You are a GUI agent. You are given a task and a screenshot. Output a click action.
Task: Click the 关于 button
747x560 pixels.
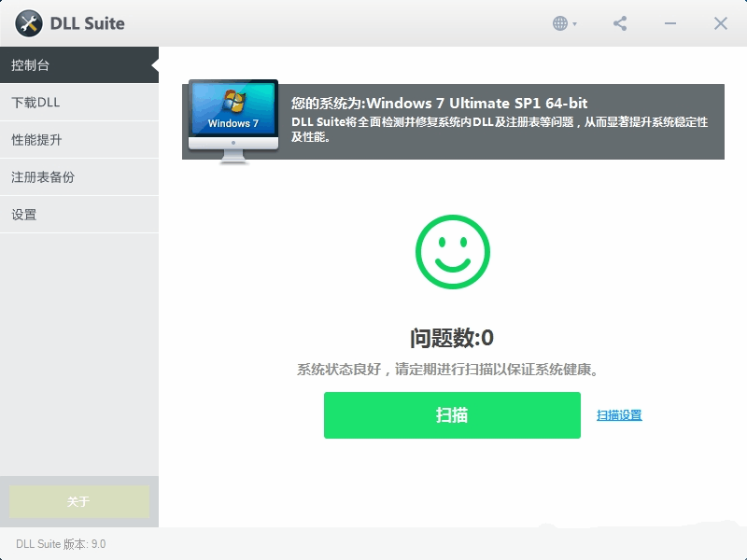point(79,501)
